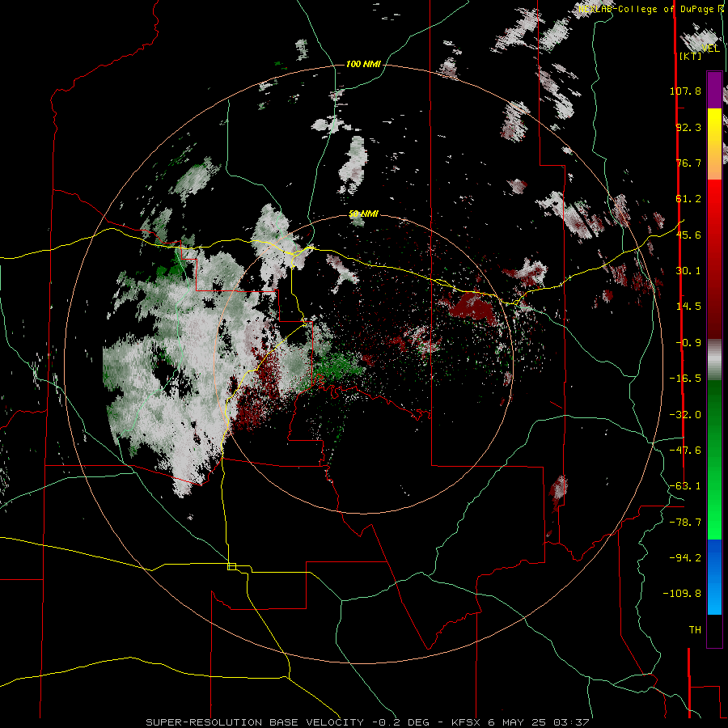Click the KFSX radar site identifier

(466, 722)
